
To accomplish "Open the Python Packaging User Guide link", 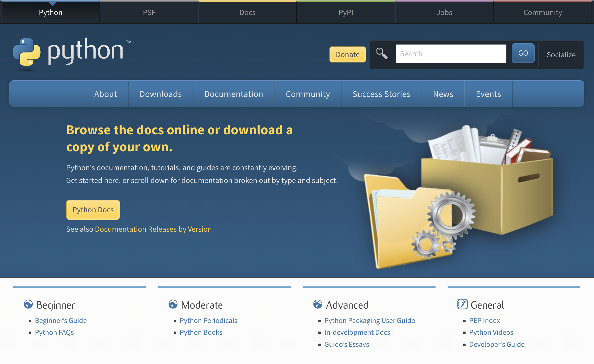I will point(370,320).
